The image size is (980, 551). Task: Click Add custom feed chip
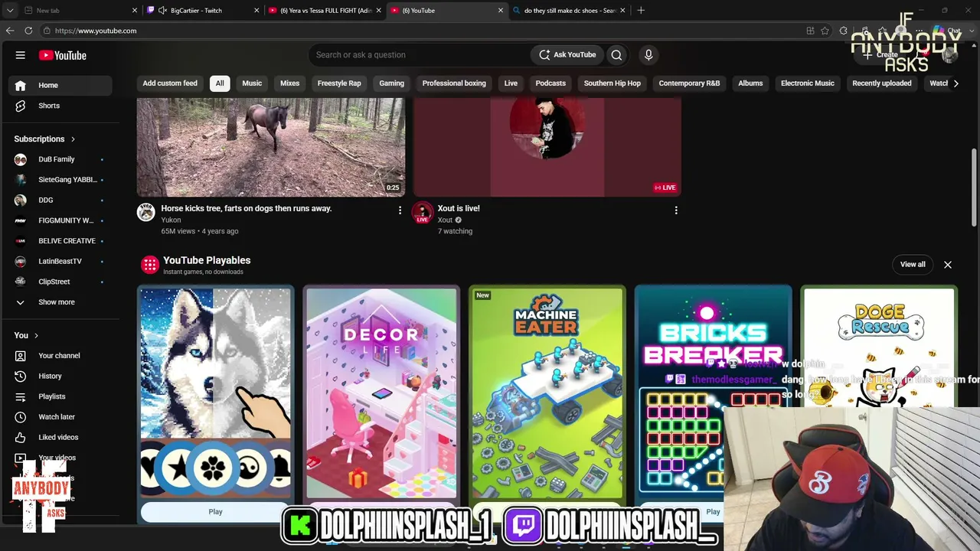point(170,83)
